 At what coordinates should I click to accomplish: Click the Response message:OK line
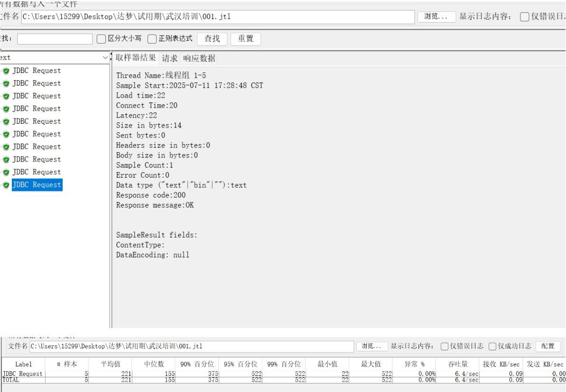point(155,205)
